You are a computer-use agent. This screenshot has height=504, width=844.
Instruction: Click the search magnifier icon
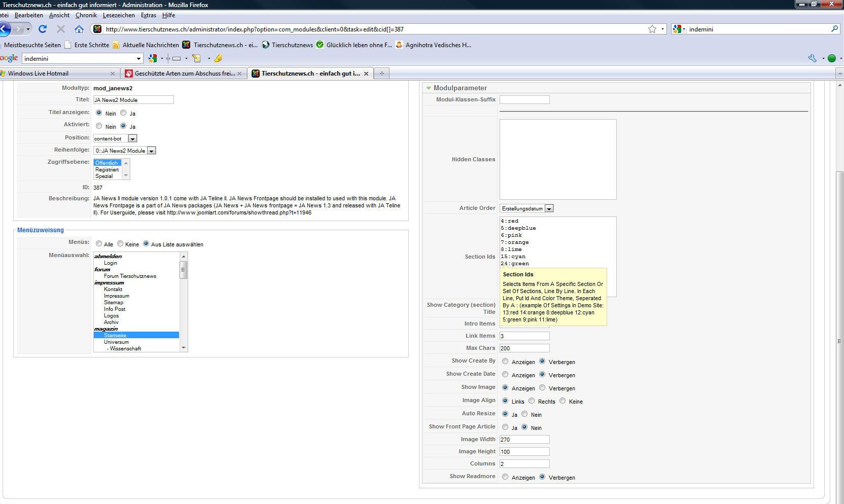[834, 29]
